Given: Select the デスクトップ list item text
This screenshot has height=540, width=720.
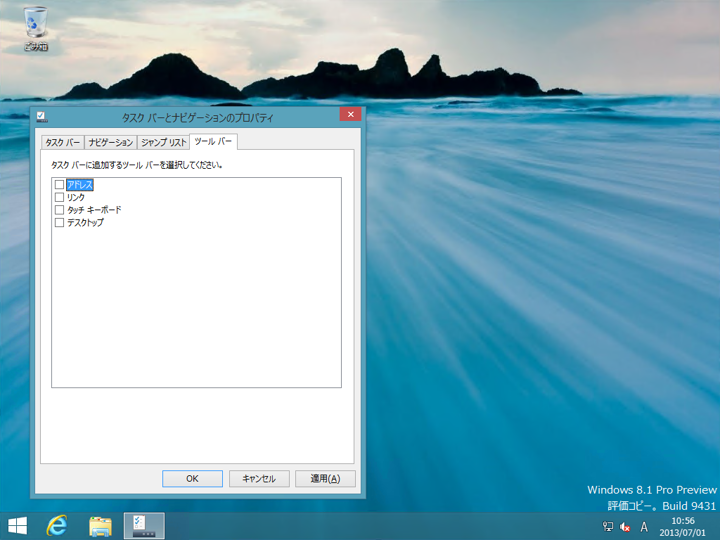Looking at the screenshot, I should pos(85,223).
